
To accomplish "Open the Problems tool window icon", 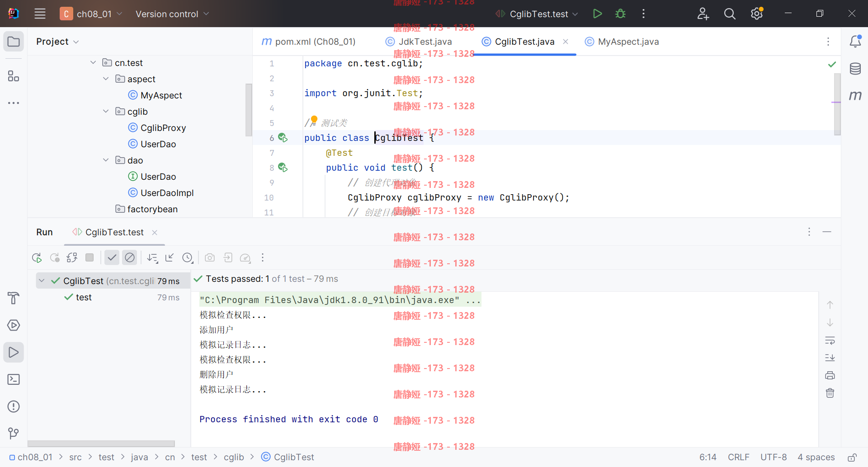I will coord(14,406).
